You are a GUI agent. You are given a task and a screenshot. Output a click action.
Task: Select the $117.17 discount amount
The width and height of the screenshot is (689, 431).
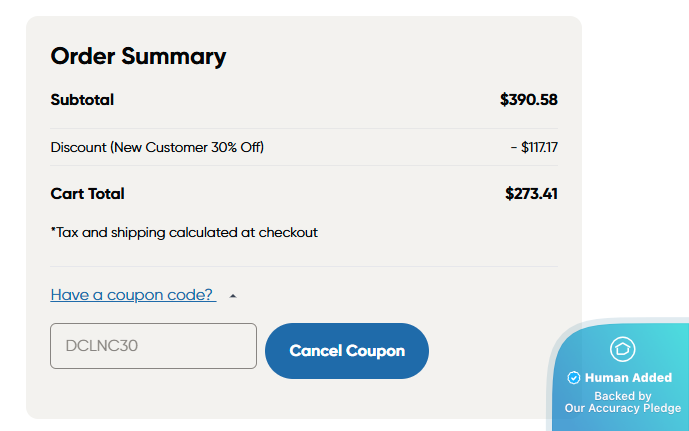point(540,148)
